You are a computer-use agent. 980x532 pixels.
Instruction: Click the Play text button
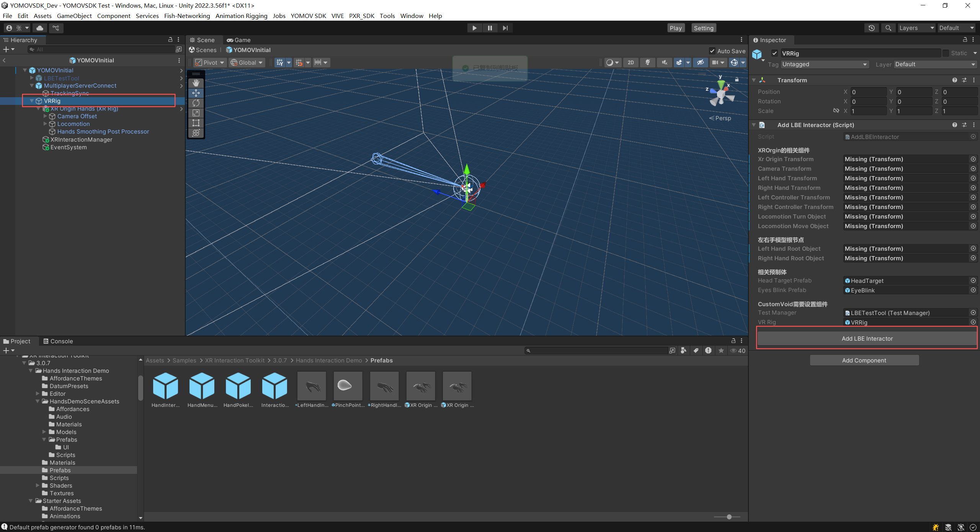coord(676,28)
